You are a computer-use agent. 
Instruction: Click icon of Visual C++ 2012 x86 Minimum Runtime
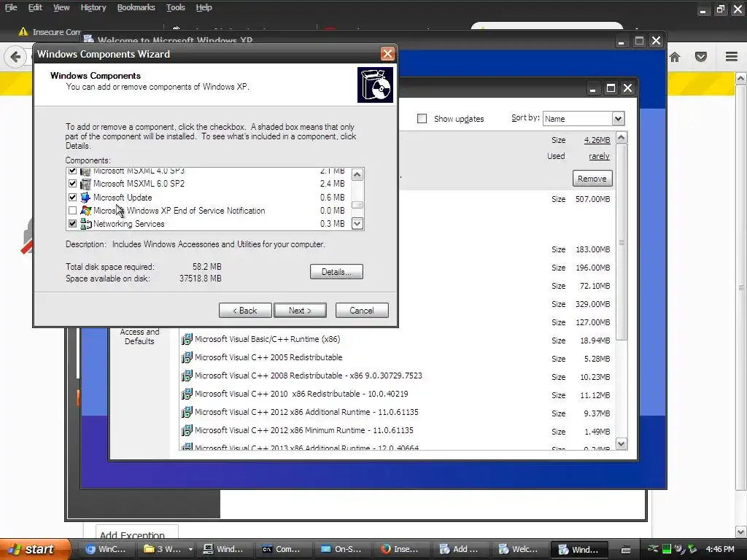187,430
